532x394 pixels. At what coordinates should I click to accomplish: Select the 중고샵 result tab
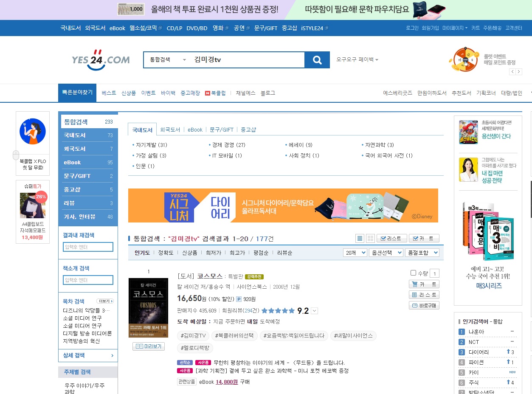(248, 129)
